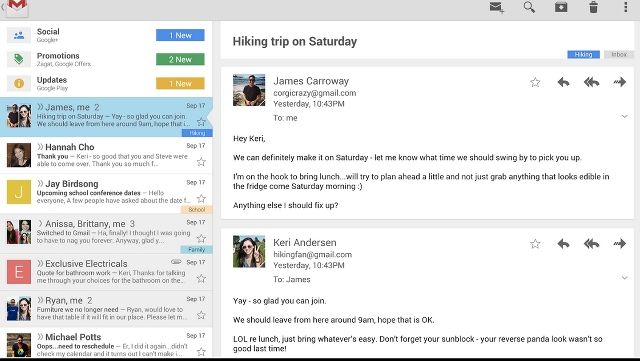Expand recipient details on Keri Andersen's message
640x361 pixels.
[624, 278]
